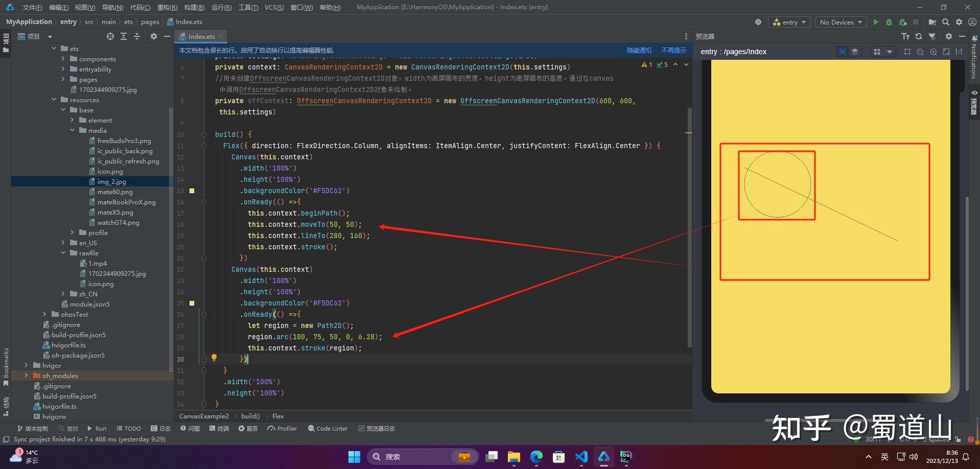
Task: Zoom out on the previewer
Action: coord(920,52)
